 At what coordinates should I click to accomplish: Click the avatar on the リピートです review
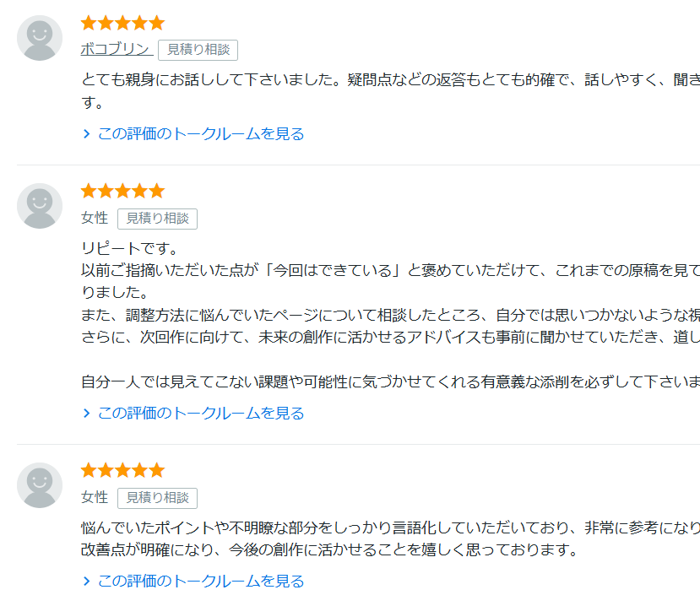40,206
